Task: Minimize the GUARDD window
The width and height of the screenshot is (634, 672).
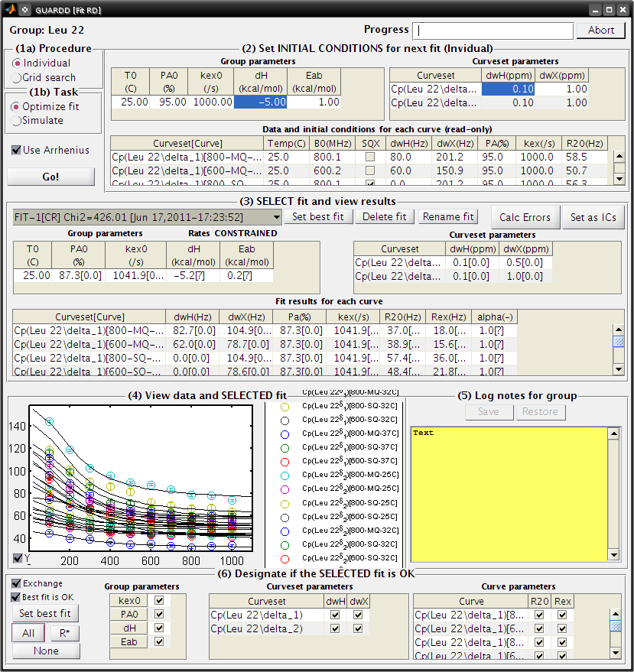Action: point(595,9)
